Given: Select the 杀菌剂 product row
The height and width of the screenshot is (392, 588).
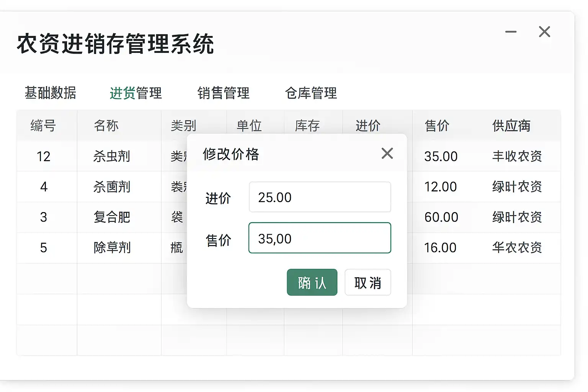Looking at the screenshot, I should 112,187.
